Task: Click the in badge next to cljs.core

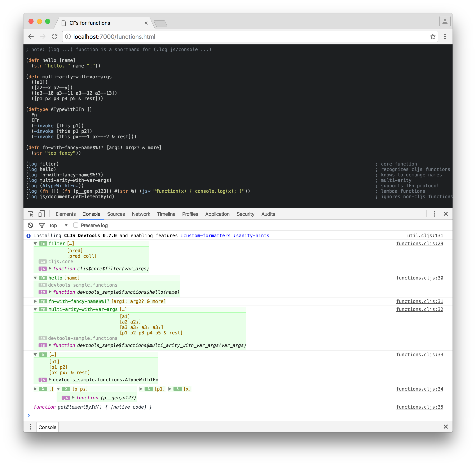Action: click(x=43, y=261)
